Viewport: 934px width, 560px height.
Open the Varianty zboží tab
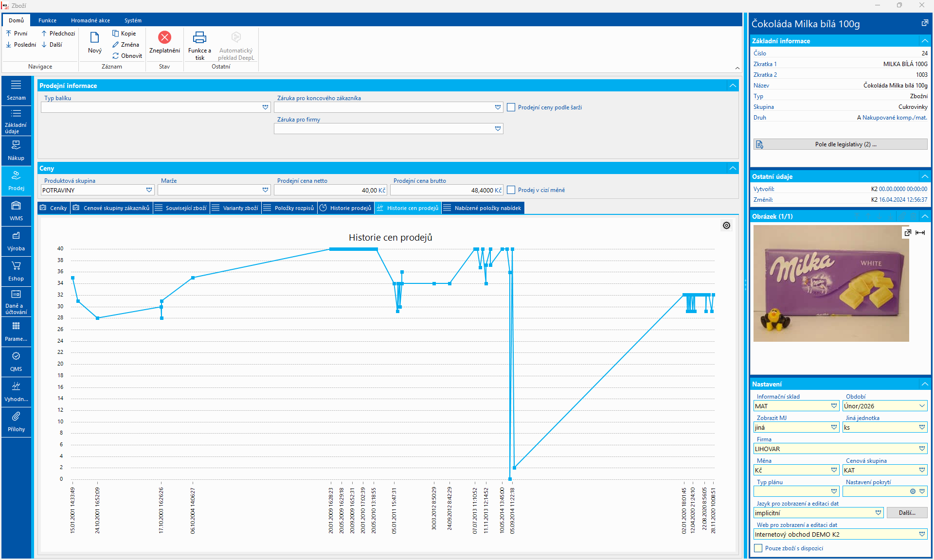235,208
